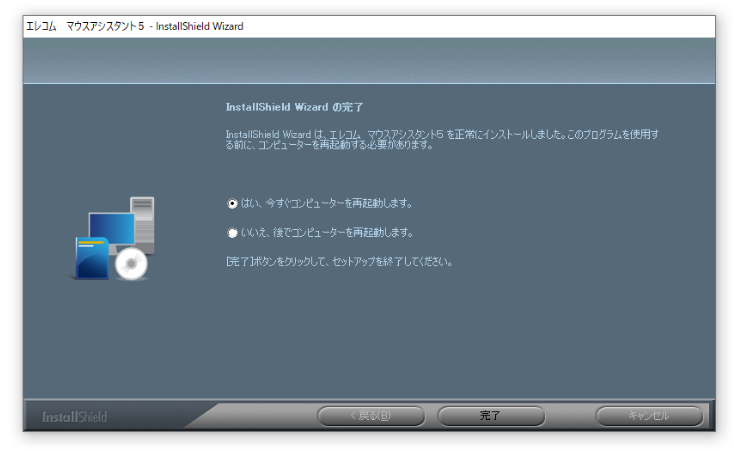Click the [完了]ボタンをクリックして instruction text
Image resolution: width=734 pixels, height=451 pixels.
(339, 262)
